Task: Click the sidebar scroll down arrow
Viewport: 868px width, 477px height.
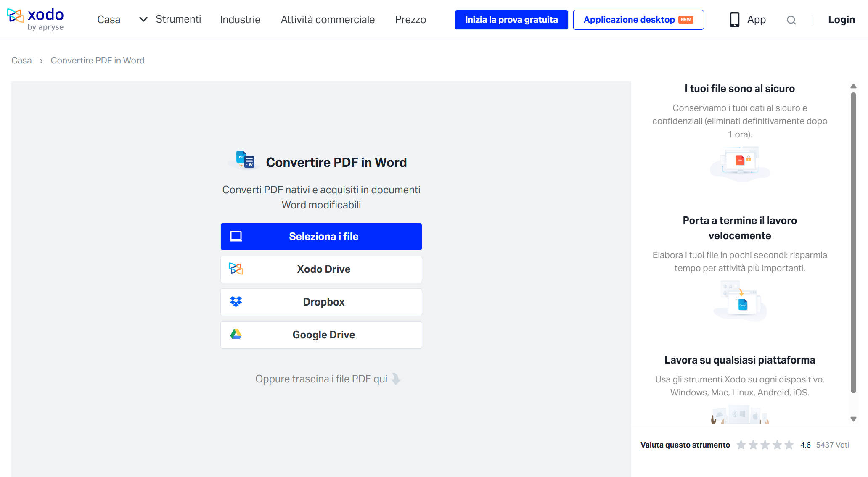Action: 853,419
